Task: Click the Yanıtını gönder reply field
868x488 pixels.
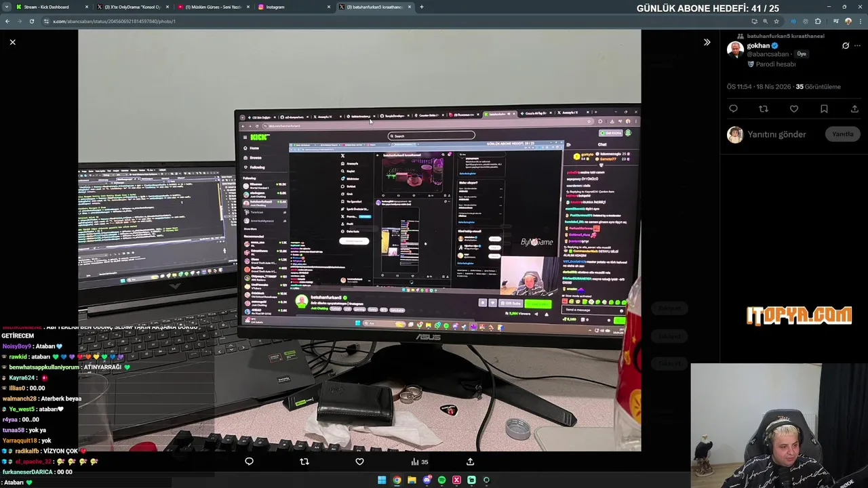Action: (776, 134)
